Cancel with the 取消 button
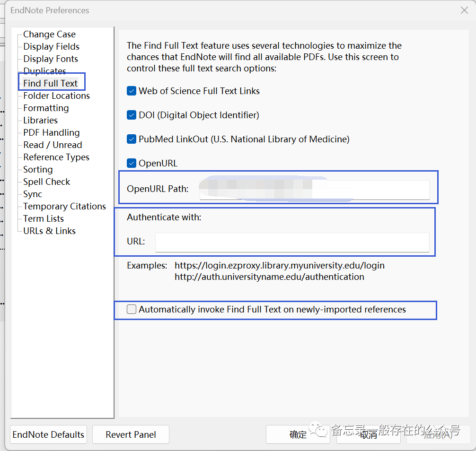 (368, 434)
